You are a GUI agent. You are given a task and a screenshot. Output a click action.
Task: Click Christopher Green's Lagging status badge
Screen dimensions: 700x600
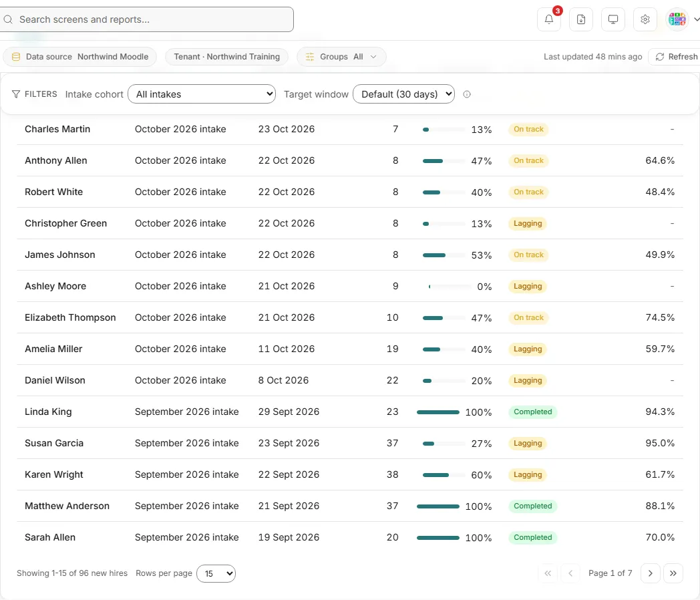528,224
